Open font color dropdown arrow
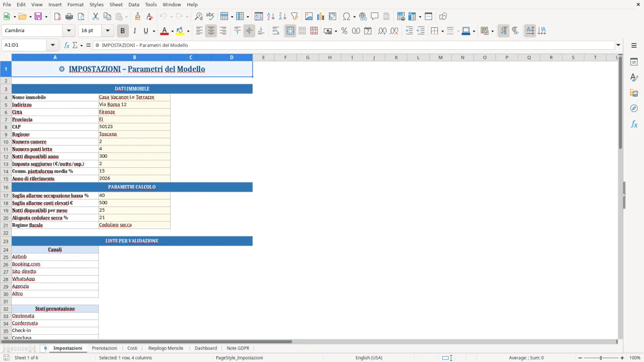The image size is (644, 362). [x=172, y=31]
